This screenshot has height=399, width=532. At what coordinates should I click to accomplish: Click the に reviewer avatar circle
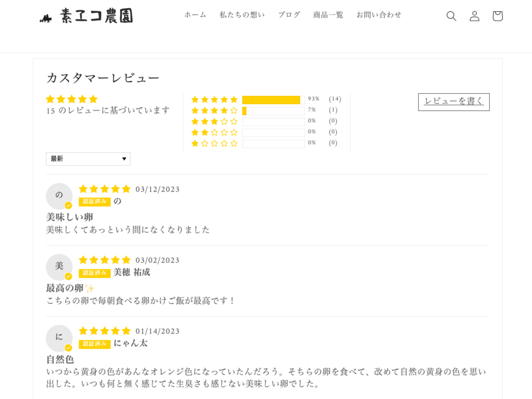tap(59, 338)
